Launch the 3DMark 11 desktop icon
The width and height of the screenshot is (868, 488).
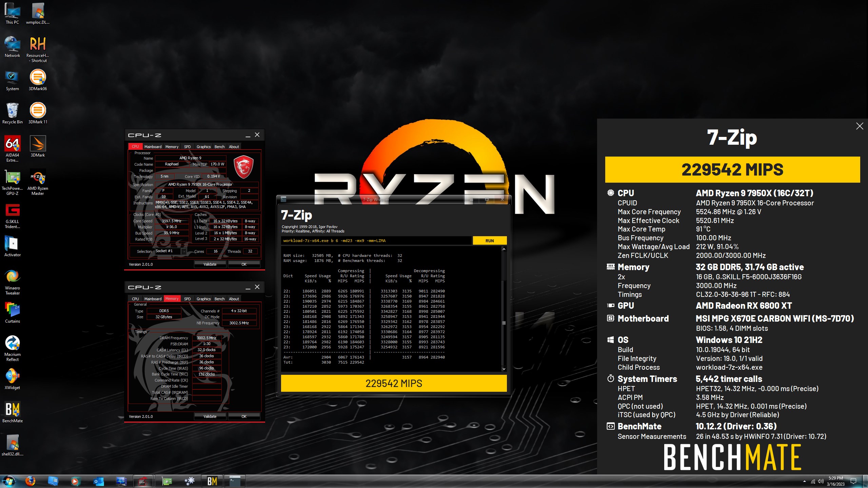click(x=38, y=113)
